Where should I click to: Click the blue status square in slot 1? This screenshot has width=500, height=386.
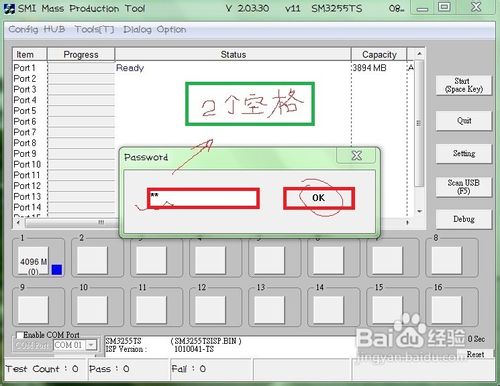click(x=57, y=270)
